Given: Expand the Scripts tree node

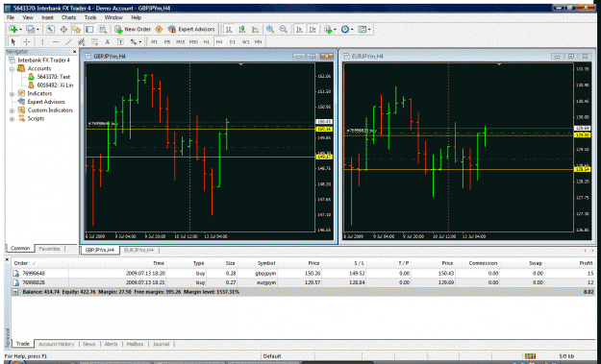Looking at the screenshot, I should (x=12, y=119).
